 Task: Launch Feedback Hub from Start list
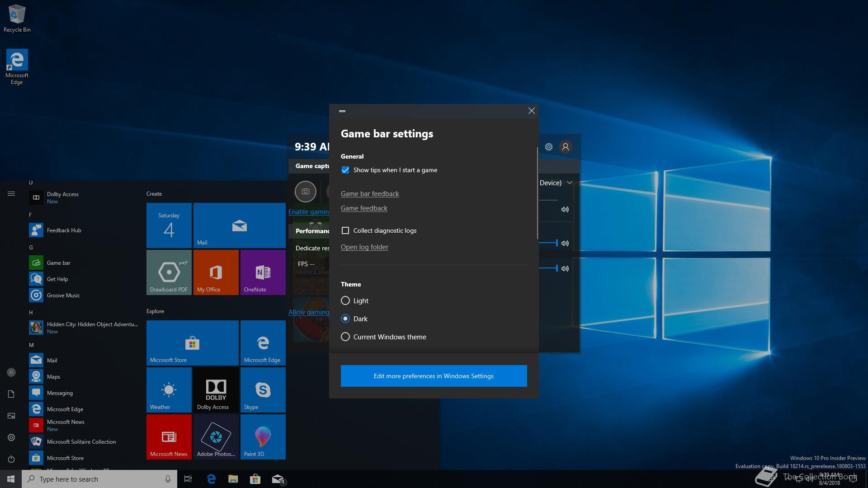[84, 230]
